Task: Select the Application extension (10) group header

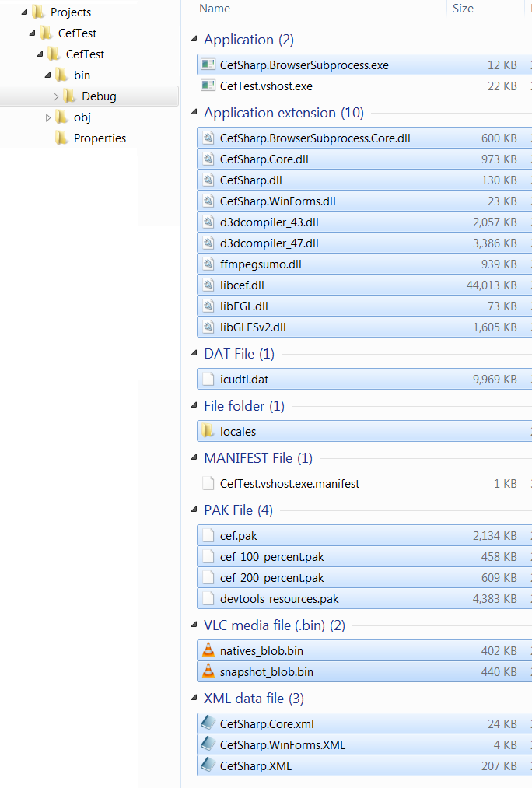Action: 284,113
